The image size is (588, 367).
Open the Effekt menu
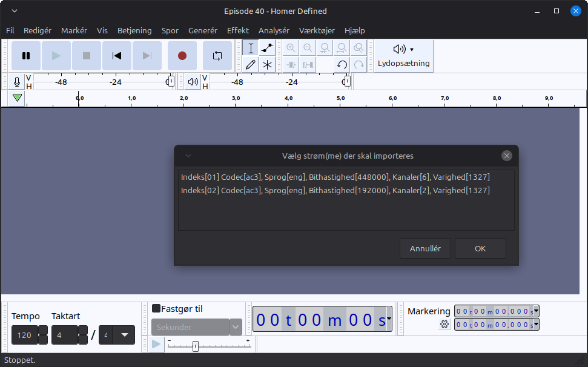pos(237,30)
